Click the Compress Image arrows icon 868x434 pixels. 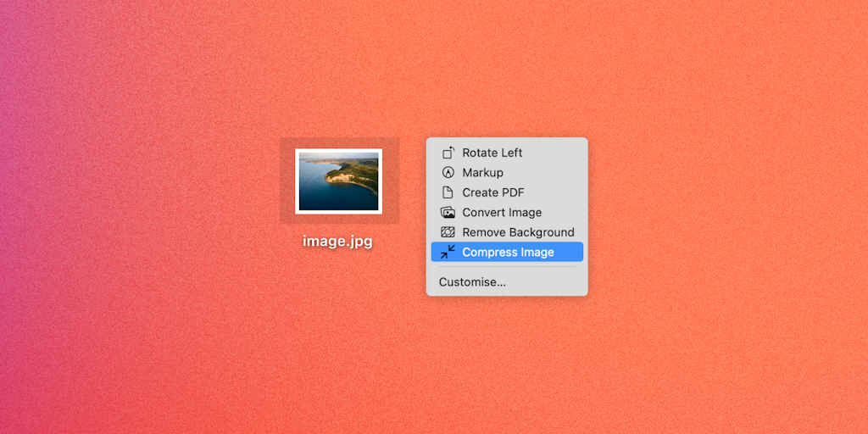pos(448,252)
